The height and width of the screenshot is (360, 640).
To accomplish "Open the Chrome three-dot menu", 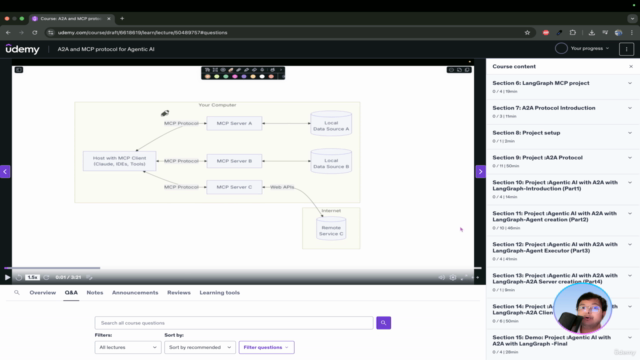I will tap(632, 33).
